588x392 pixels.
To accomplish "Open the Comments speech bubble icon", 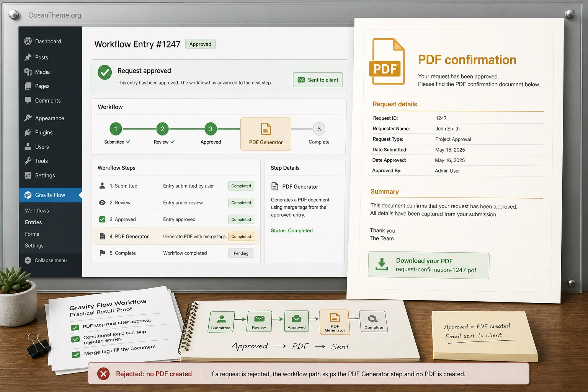I will point(28,100).
